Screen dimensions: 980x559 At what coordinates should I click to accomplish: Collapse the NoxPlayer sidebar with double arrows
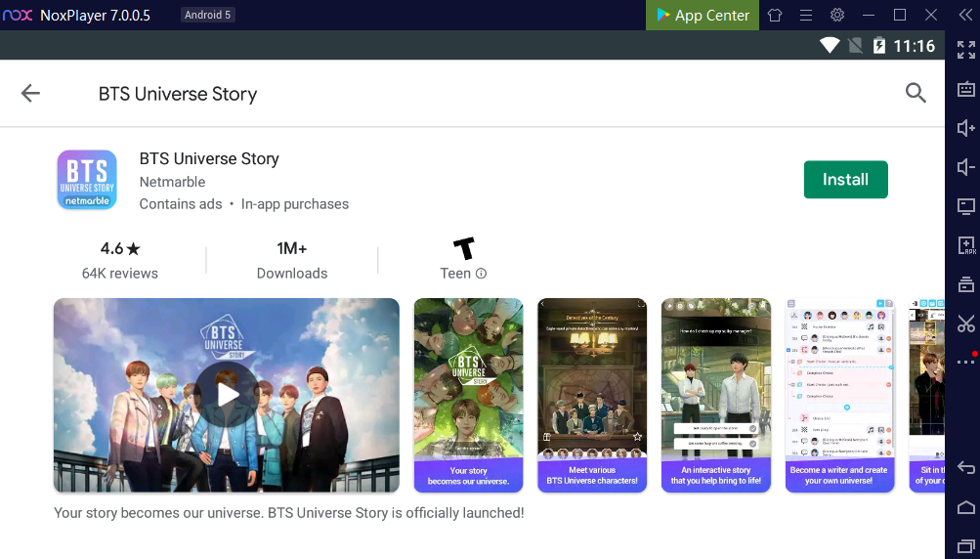[965, 15]
